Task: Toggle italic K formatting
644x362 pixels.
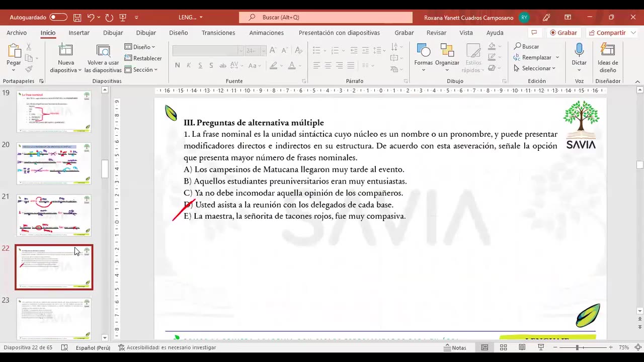Action: 189,65
